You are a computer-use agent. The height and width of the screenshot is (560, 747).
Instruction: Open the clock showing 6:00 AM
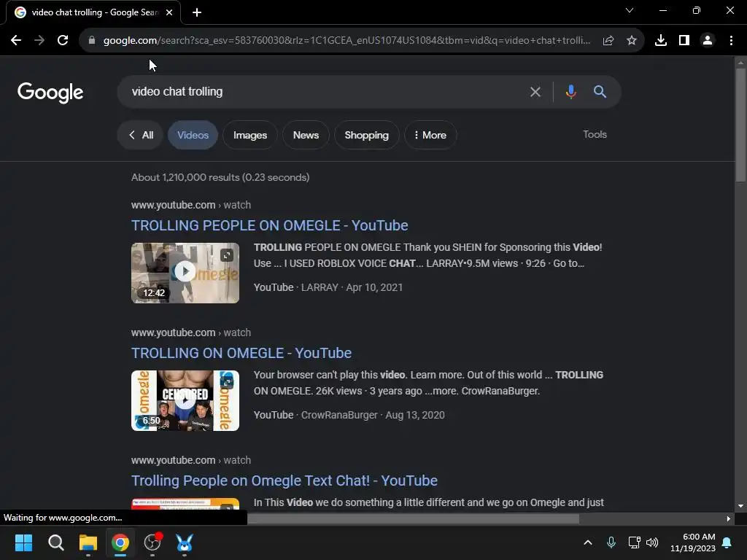click(x=693, y=542)
